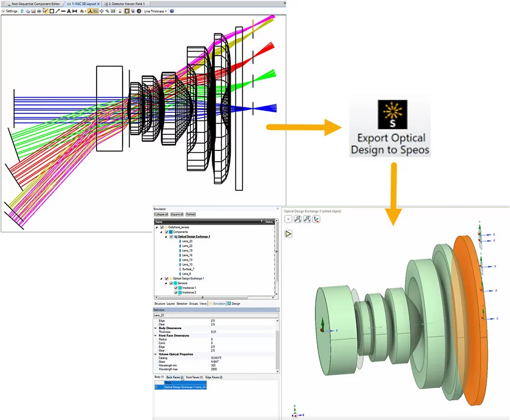Select the Optical Design Exchange.1/Lens_23 body row
Image resolution: width=510 pixels, height=420 pixels.
pyautogui.click(x=181, y=387)
